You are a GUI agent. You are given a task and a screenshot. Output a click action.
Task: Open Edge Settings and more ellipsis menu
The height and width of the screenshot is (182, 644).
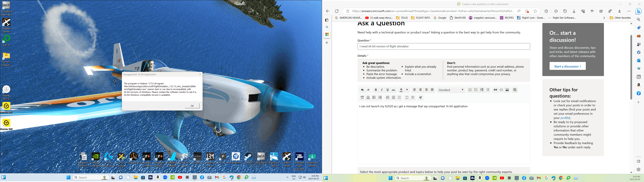[629, 11]
